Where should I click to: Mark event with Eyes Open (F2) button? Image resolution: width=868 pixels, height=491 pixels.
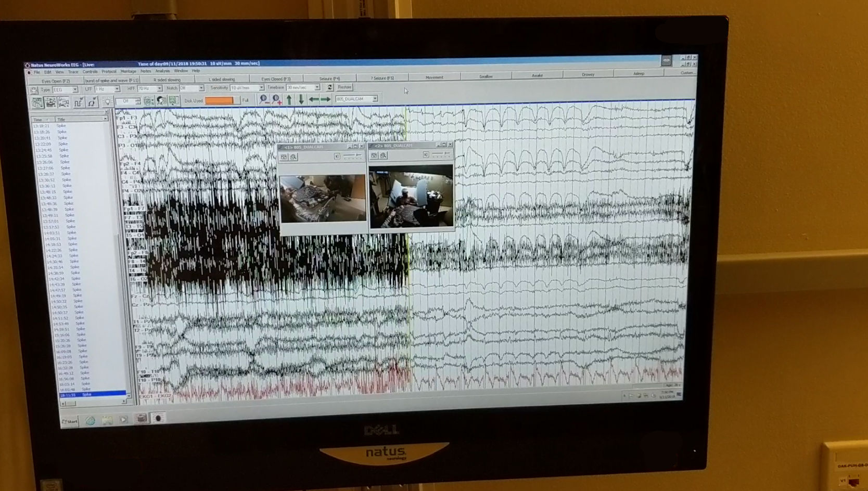[55, 81]
